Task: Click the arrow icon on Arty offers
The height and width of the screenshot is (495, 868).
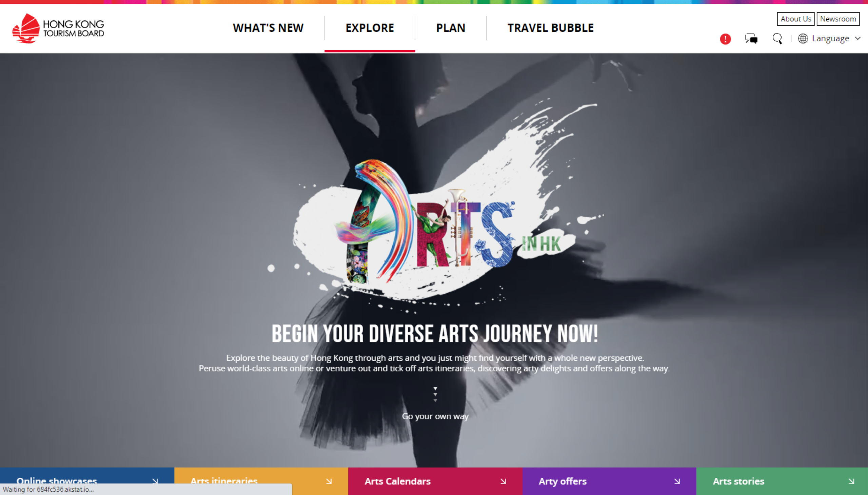Action: click(x=677, y=481)
